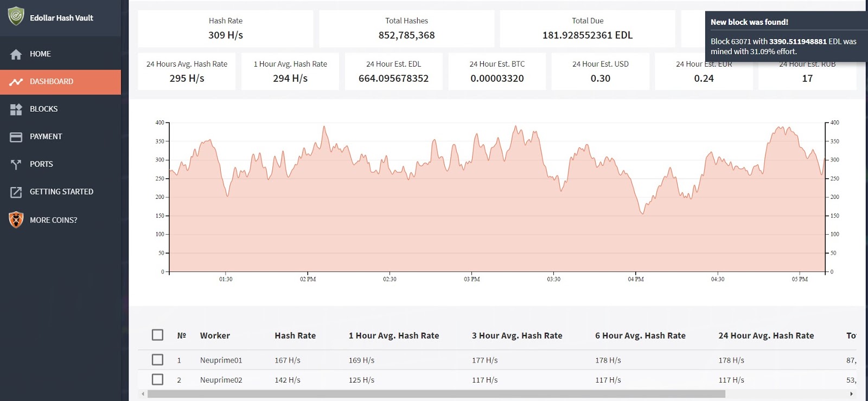Image resolution: width=868 pixels, height=401 pixels.
Task: Click the 04 PM chart axis label
Action: pyautogui.click(x=636, y=279)
